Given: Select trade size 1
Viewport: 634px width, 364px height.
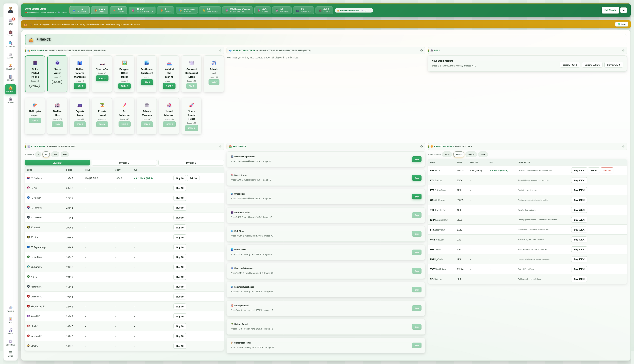Looking at the screenshot, I should [x=38, y=155].
